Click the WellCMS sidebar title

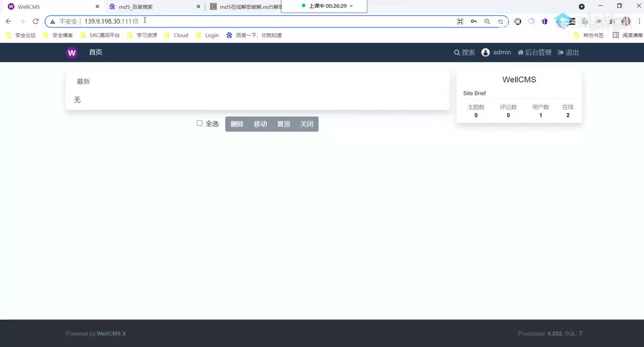[519, 79]
